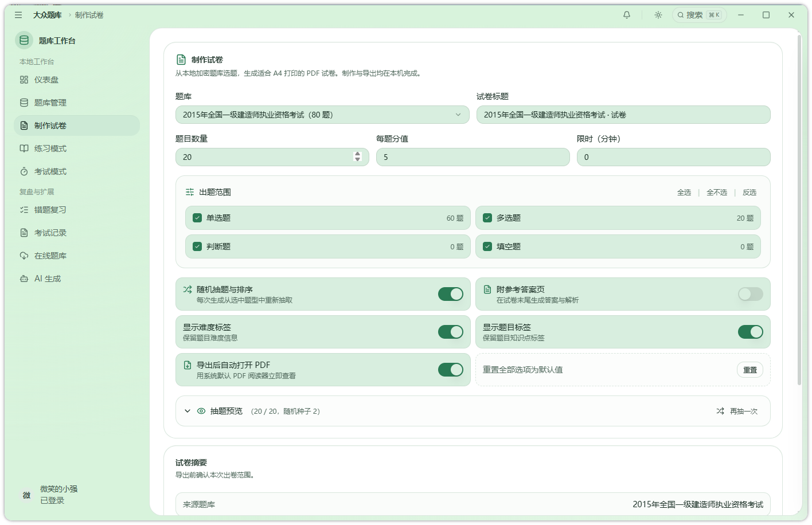Open 错题复习 in sidebar
This screenshot has width=812, height=525.
click(77, 210)
